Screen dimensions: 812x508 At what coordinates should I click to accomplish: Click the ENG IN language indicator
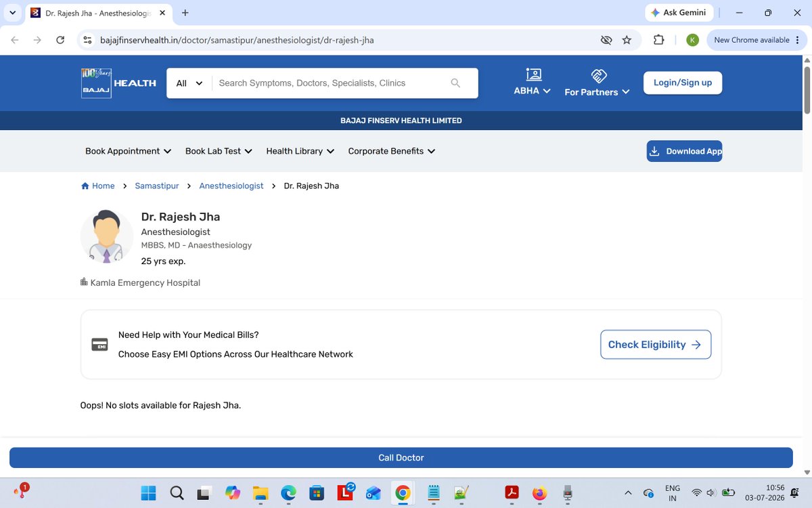pyautogui.click(x=673, y=492)
